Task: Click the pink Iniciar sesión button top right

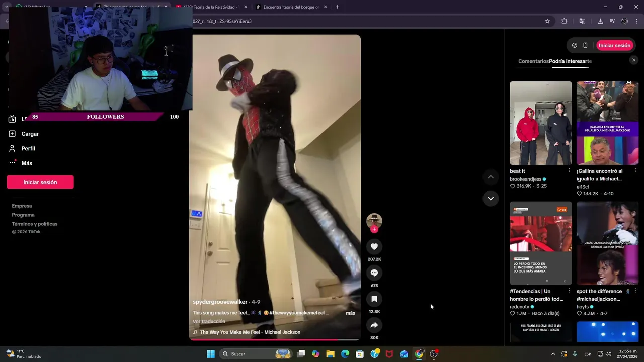Action: coord(614,45)
